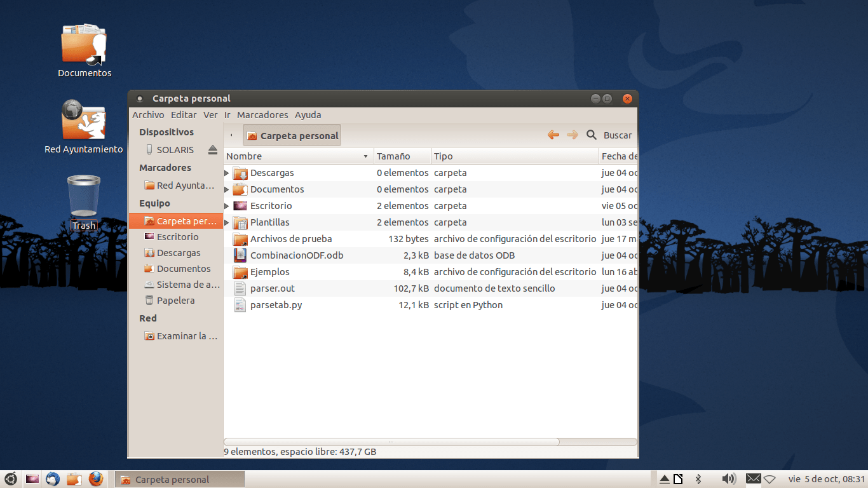Click the eject icon in the system tray

tap(664, 479)
